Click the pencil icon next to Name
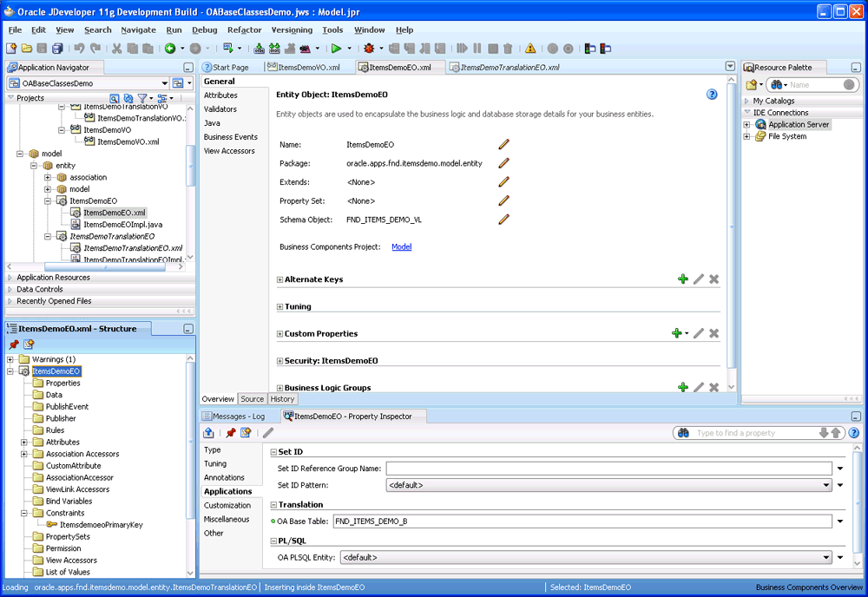The height and width of the screenshot is (597, 868). point(503,144)
